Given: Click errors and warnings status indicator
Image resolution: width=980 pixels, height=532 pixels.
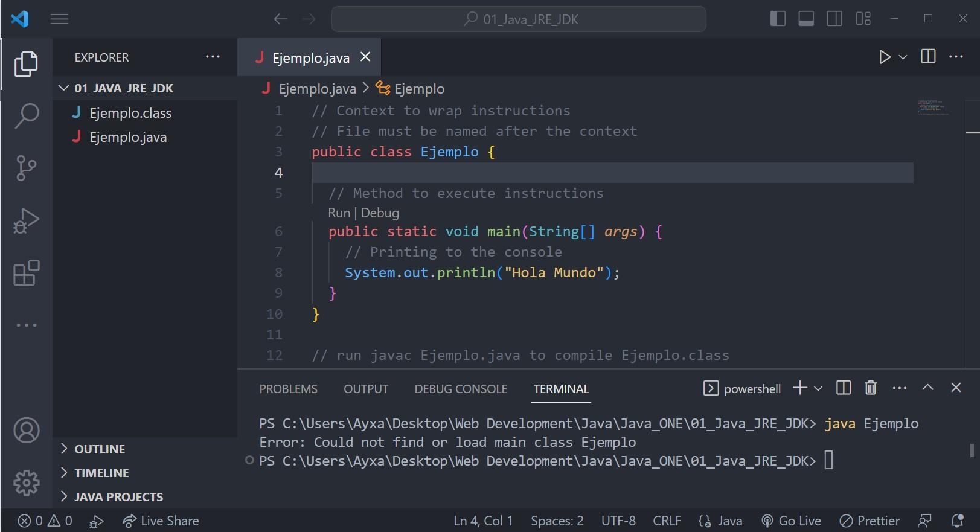Looking at the screenshot, I should pyautogui.click(x=45, y=521).
